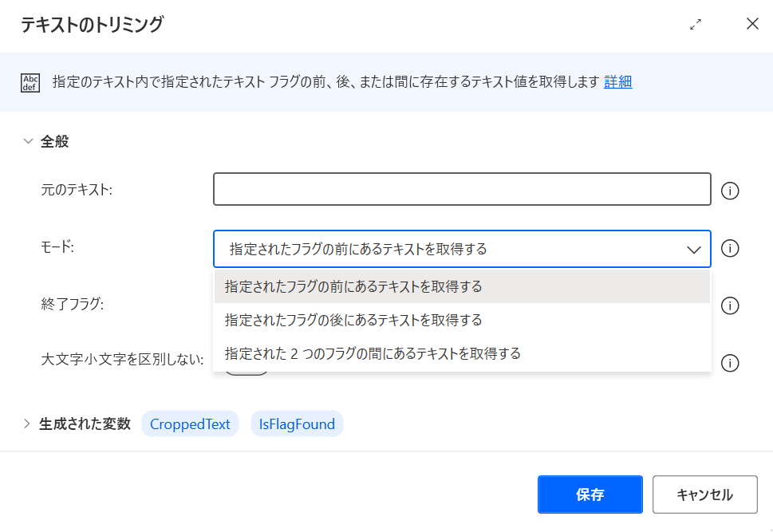773x532 pixels.
Task: Click the CroppedText variable chip
Action: point(191,424)
